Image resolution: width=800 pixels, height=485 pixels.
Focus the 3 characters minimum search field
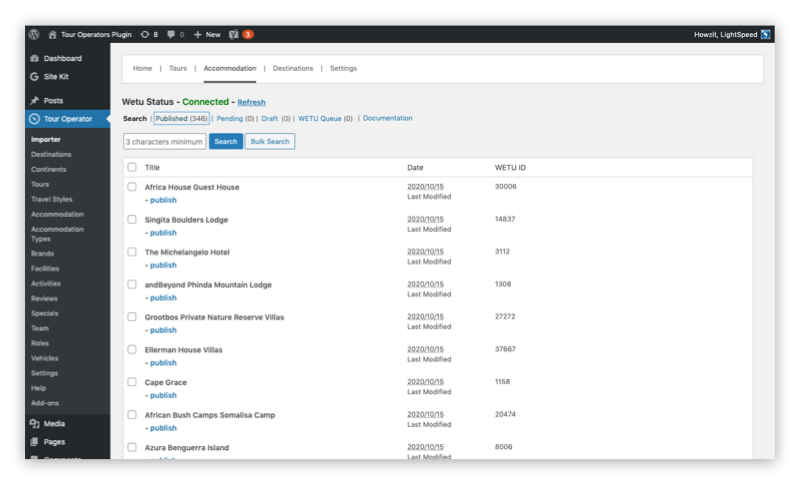(x=165, y=141)
